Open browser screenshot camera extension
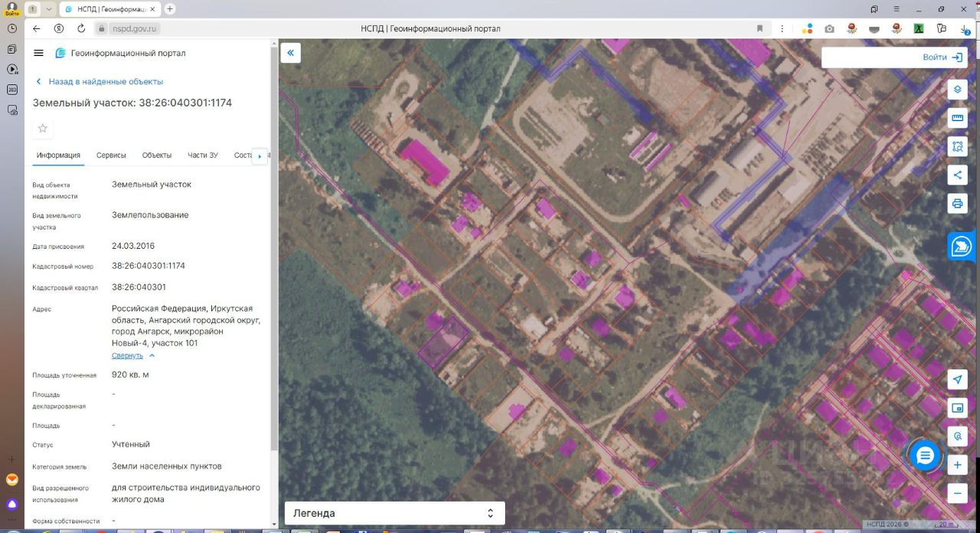This screenshot has height=533, width=980. (829, 29)
